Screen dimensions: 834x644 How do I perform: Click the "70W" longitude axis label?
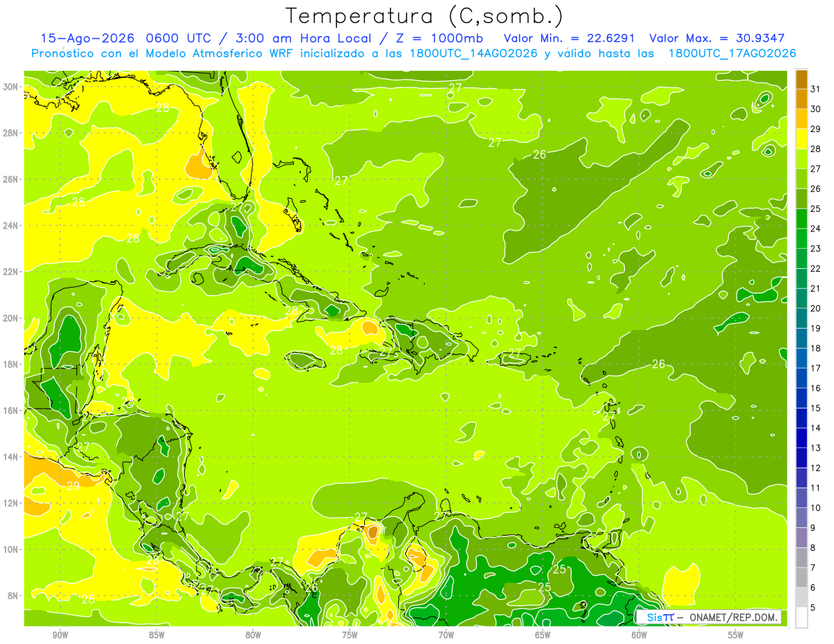tap(446, 635)
